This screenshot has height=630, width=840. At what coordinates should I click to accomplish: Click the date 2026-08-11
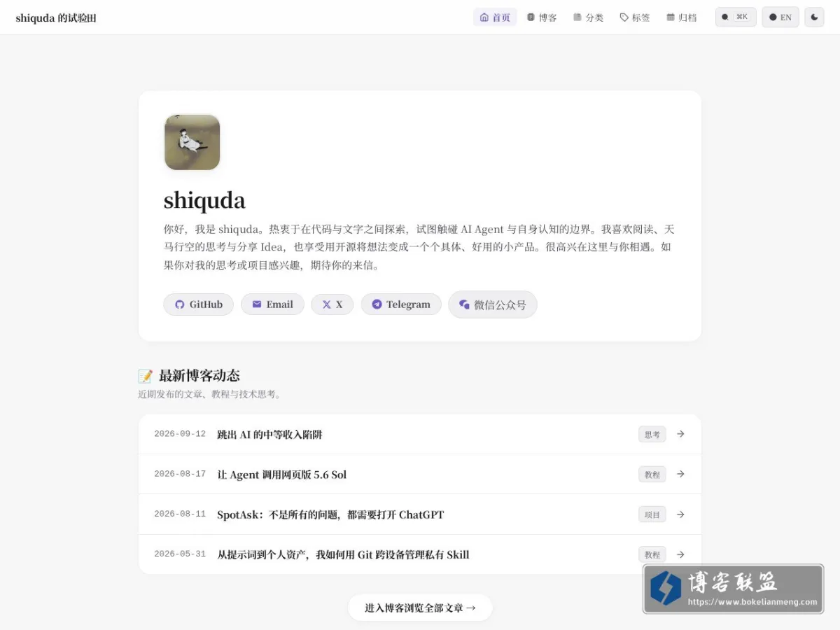[x=180, y=514]
